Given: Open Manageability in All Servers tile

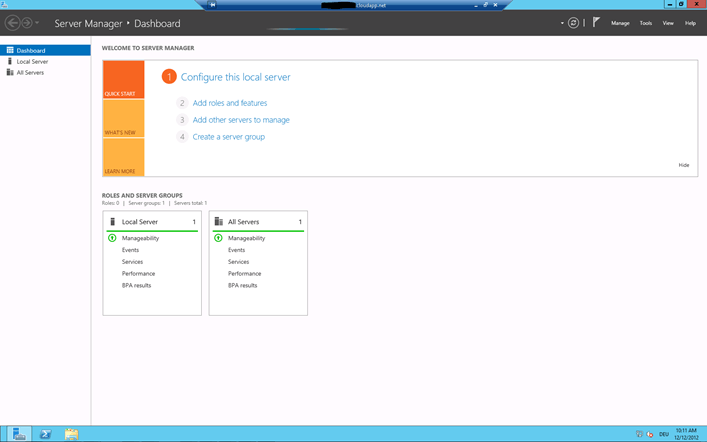Looking at the screenshot, I should 246,238.
